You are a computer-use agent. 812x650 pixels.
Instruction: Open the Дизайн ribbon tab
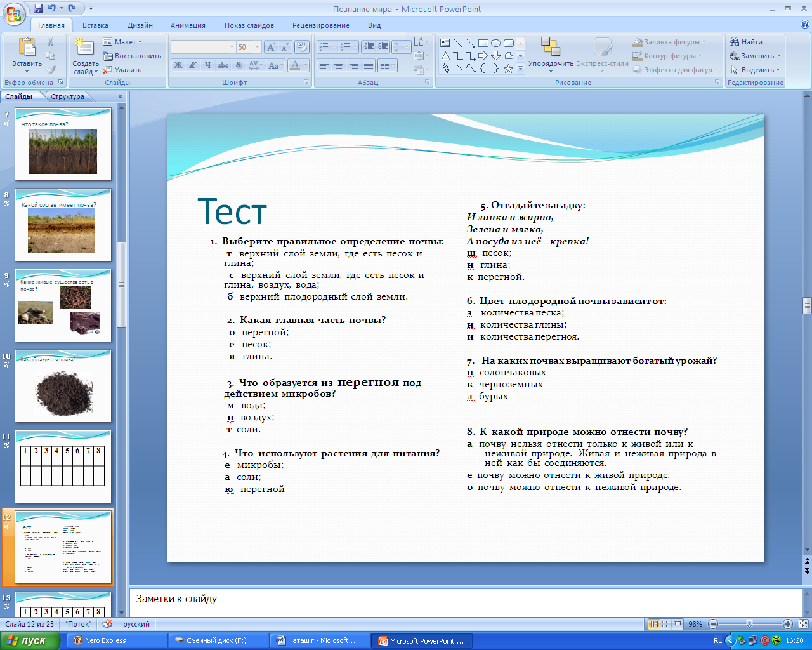click(x=140, y=25)
